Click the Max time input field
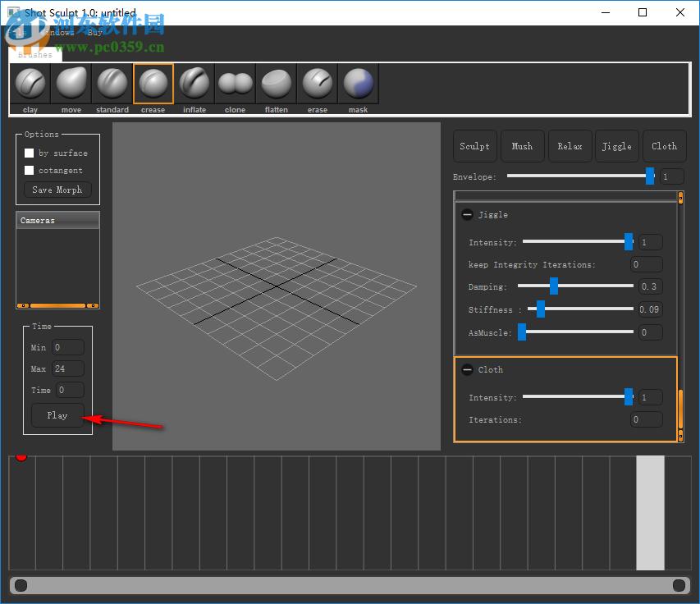The image size is (700, 604). 68,369
